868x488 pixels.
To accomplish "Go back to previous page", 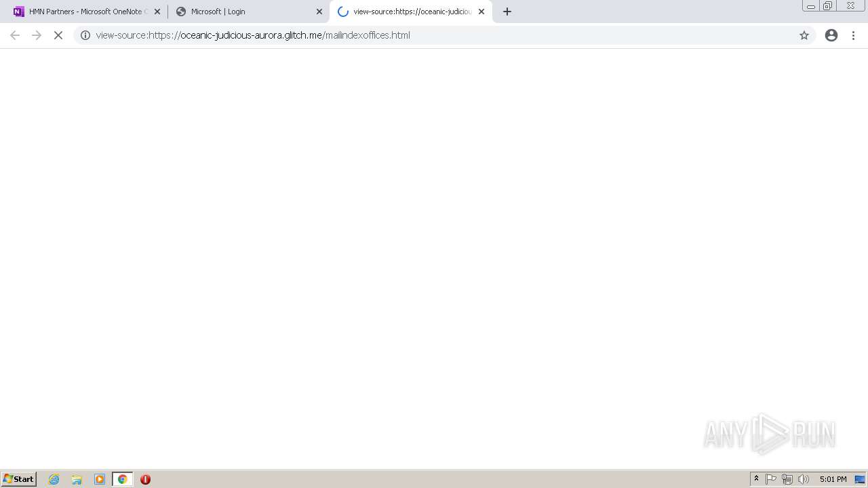I will 15,35.
